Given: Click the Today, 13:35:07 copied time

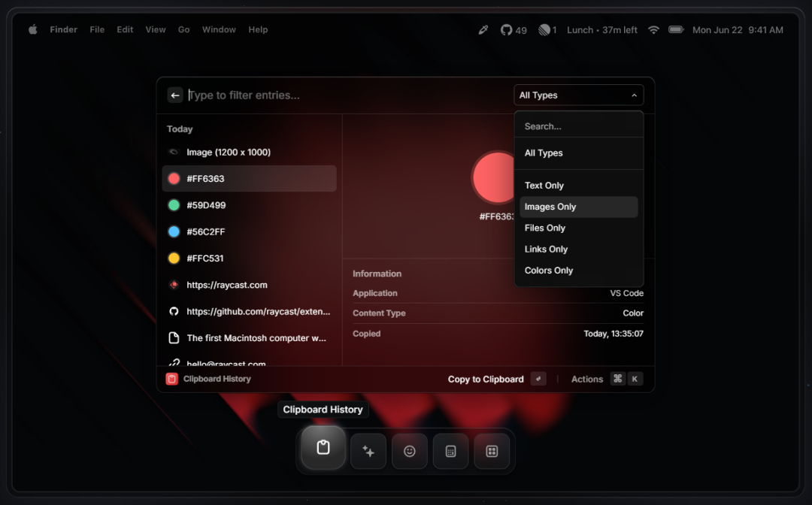Looking at the screenshot, I should pos(614,334).
